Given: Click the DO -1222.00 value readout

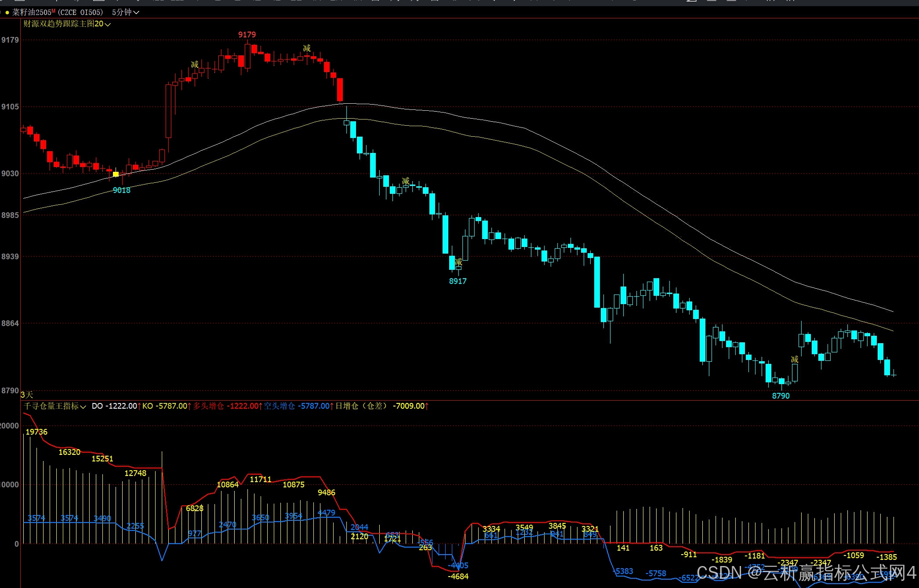Looking at the screenshot, I should 114,406.
